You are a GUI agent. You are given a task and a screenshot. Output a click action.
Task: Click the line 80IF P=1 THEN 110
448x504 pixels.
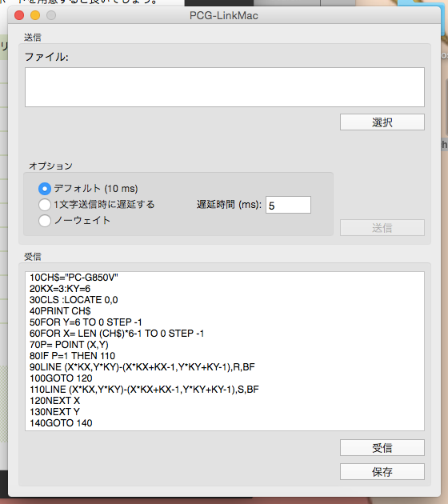pos(72,356)
